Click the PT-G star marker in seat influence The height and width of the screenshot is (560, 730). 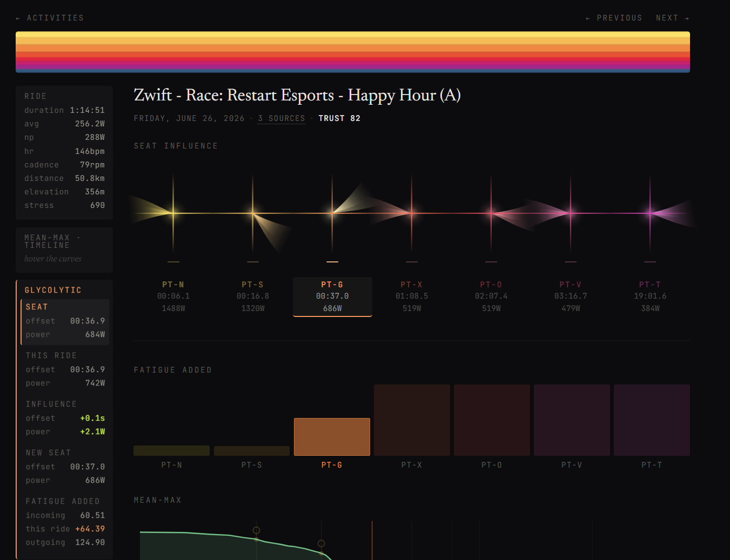click(x=332, y=213)
